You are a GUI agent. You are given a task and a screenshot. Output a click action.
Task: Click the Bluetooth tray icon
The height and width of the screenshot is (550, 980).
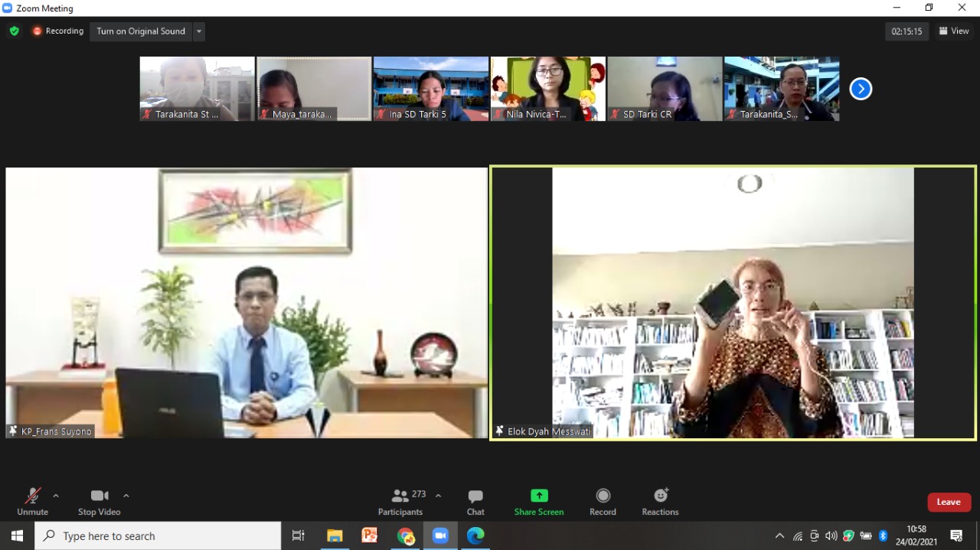tap(883, 535)
